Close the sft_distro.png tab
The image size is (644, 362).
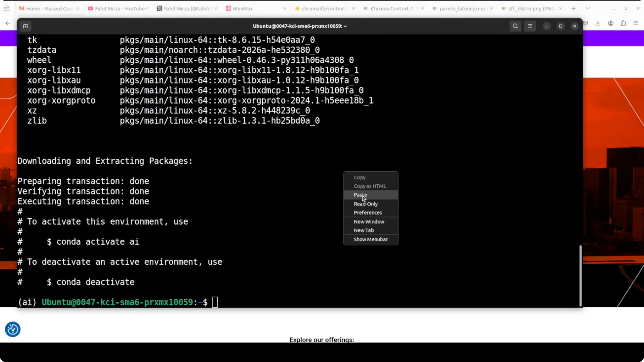tap(560, 8)
